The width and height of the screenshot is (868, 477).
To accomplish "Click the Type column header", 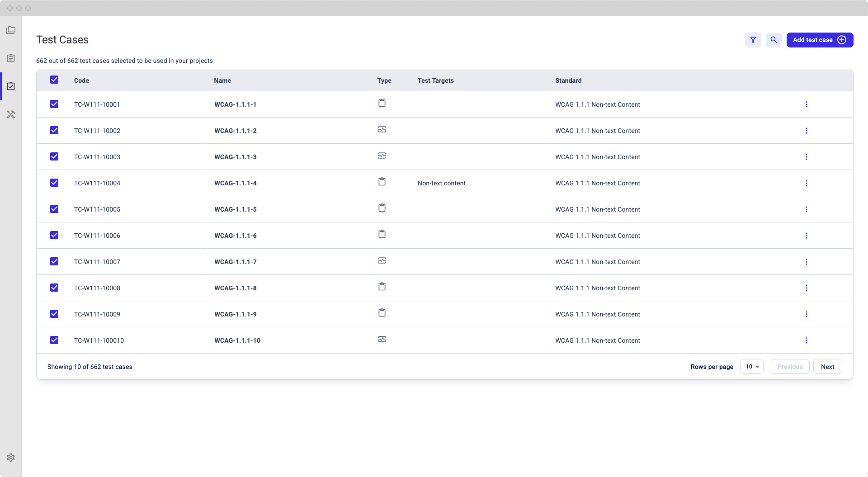I will point(384,80).
